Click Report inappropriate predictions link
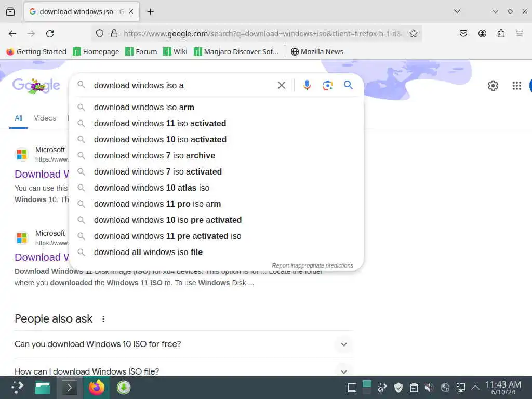532x399 pixels. pos(312,265)
